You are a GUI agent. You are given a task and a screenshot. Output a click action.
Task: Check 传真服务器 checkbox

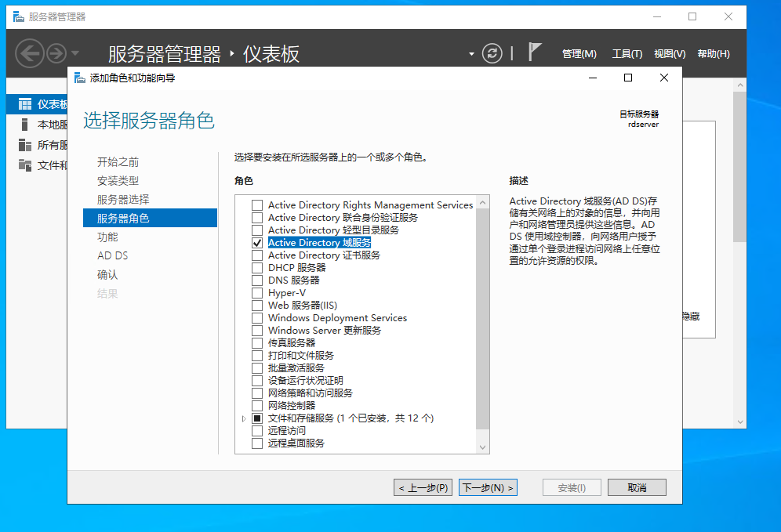(257, 343)
